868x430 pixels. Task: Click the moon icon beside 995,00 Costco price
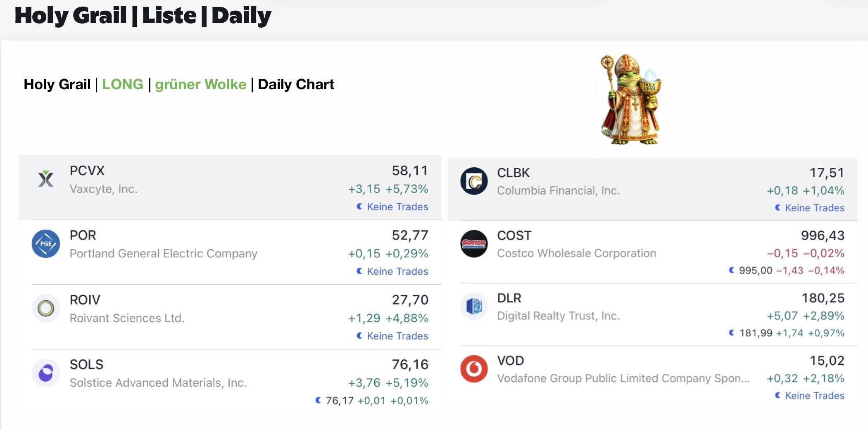[x=732, y=270]
